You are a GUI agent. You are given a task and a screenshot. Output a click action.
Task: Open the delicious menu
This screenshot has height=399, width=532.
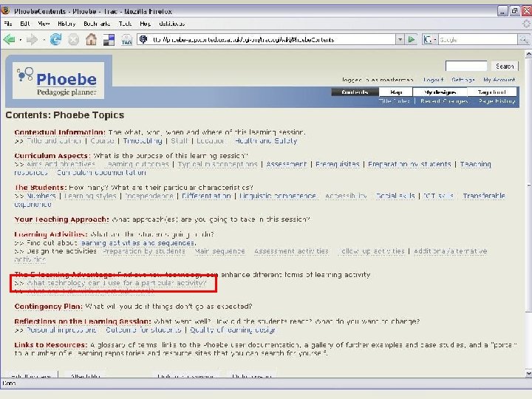coord(171,24)
